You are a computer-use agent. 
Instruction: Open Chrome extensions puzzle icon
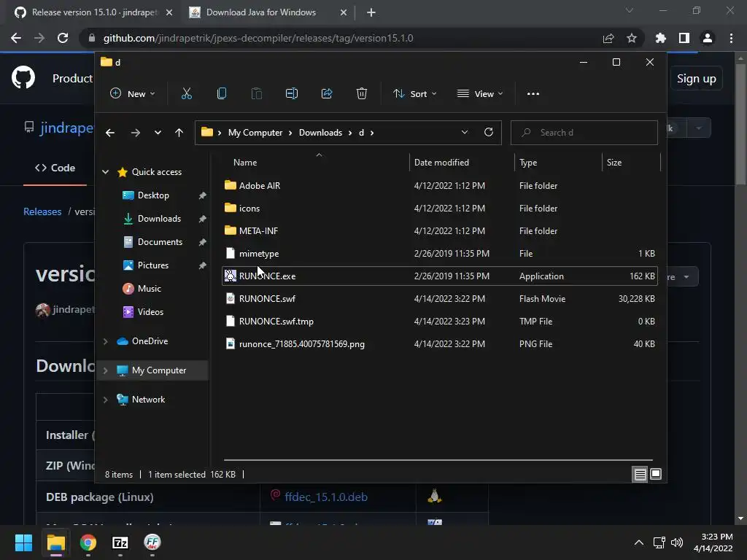tap(660, 38)
